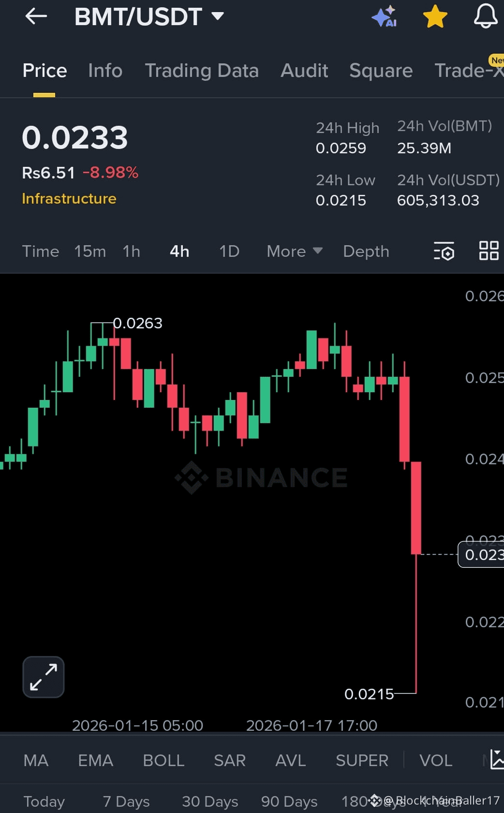The image size is (504, 813).
Task: View the Depth chart
Action: pyautogui.click(x=366, y=251)
